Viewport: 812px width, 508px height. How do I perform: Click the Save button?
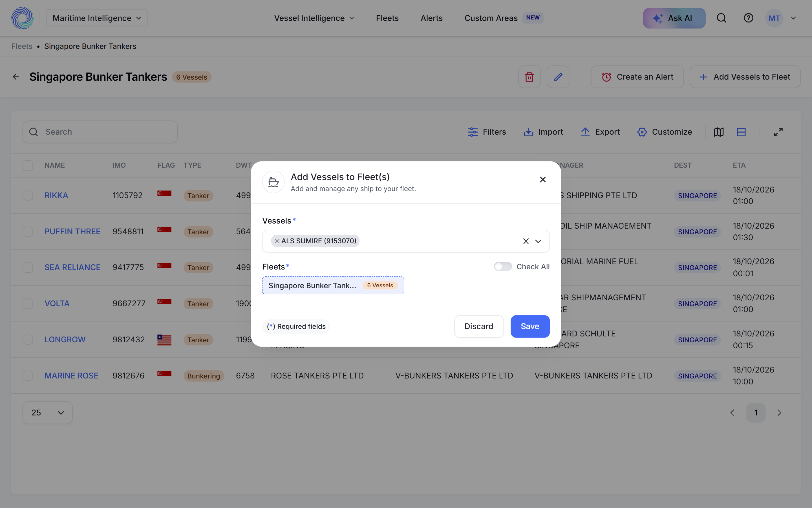530,326
